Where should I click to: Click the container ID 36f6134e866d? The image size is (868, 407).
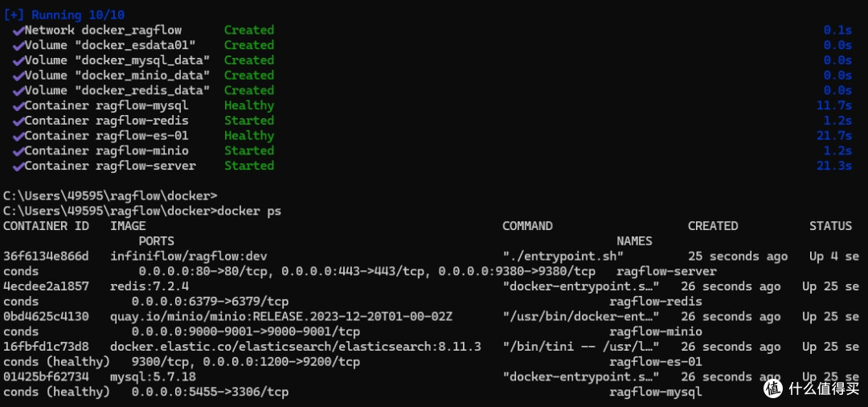pos(46,257)
